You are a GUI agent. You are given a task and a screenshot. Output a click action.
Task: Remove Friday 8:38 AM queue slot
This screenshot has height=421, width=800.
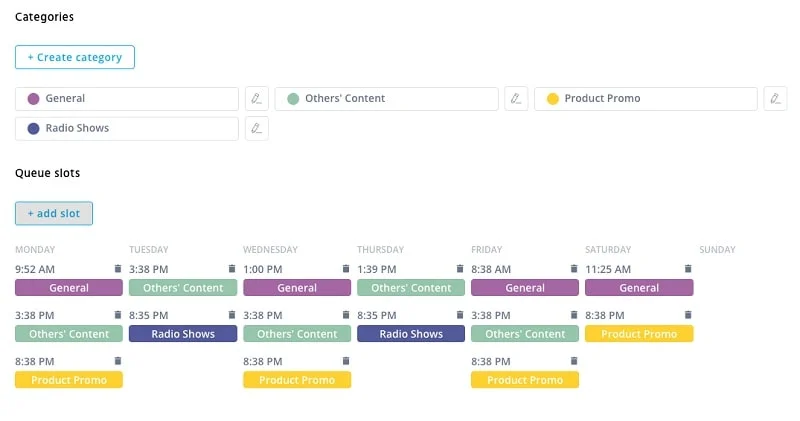573,269
